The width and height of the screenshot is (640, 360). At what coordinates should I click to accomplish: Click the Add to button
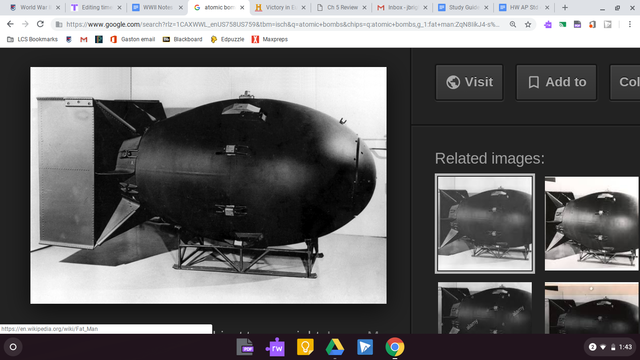click(x=556, y=82)
